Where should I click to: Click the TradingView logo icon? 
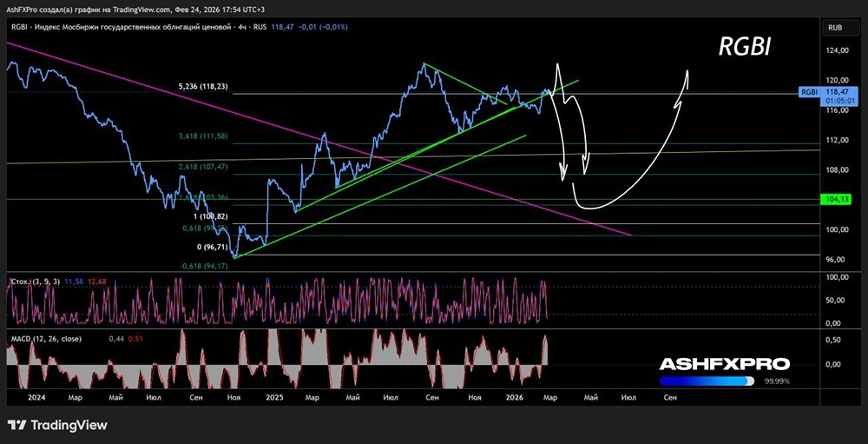(18, 425)
